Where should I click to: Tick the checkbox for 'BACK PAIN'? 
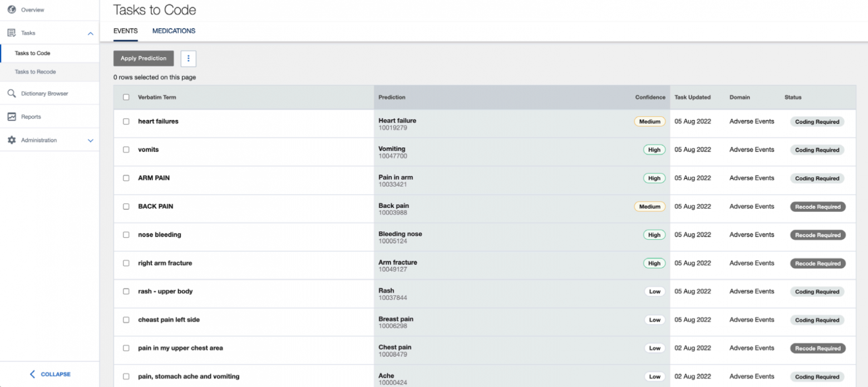point(126,206)
